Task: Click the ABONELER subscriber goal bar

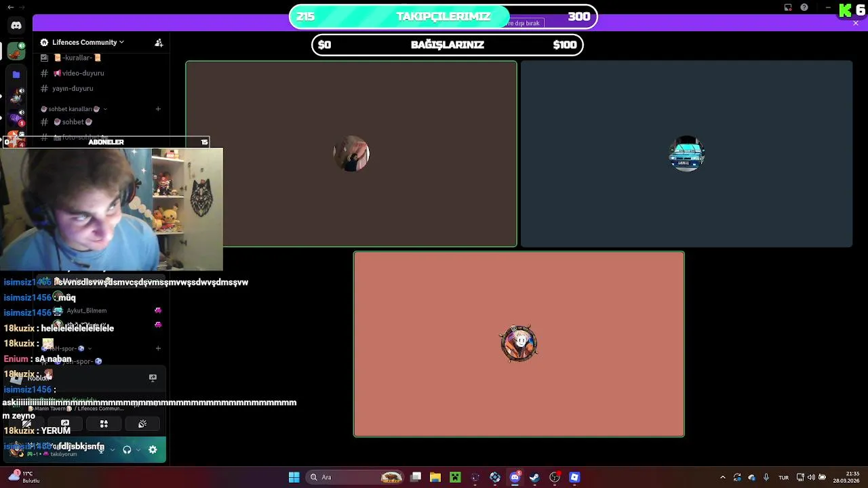Action: click(106, 142)
